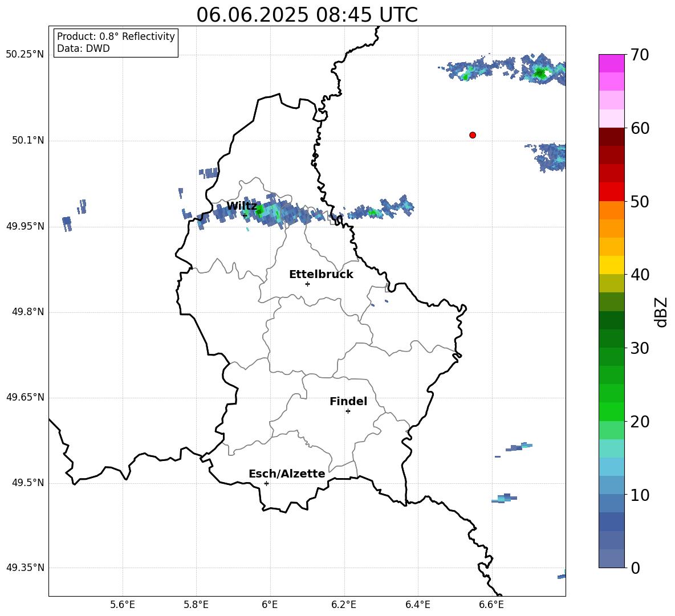Click the 6.2°E longitude label
Screen dimensions: 675x616
coord(344,605)
